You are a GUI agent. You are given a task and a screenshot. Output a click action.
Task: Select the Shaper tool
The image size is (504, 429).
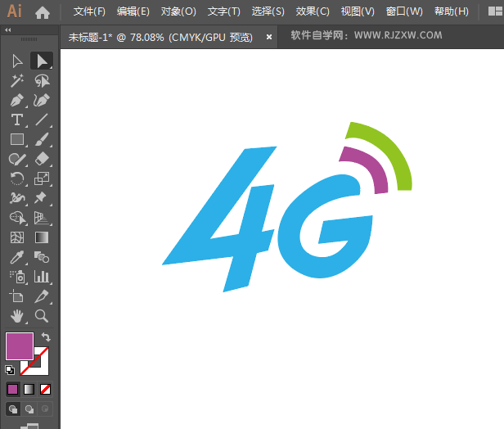[17, 159]
